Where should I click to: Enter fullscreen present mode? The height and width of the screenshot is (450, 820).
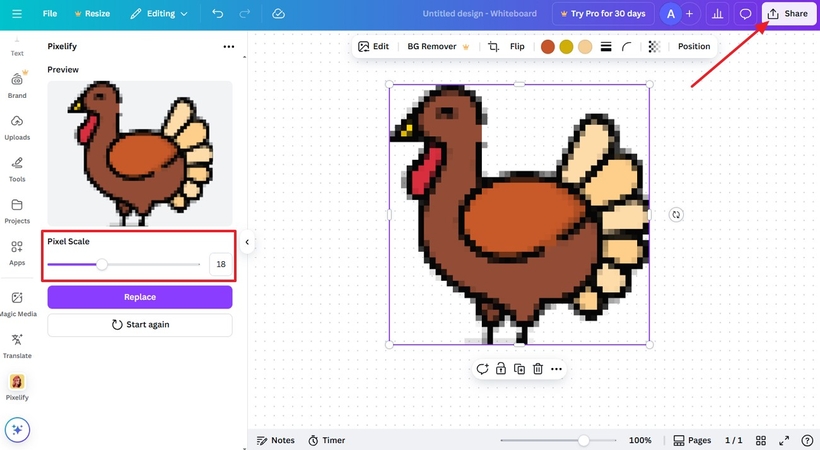[x=784, y=440]
